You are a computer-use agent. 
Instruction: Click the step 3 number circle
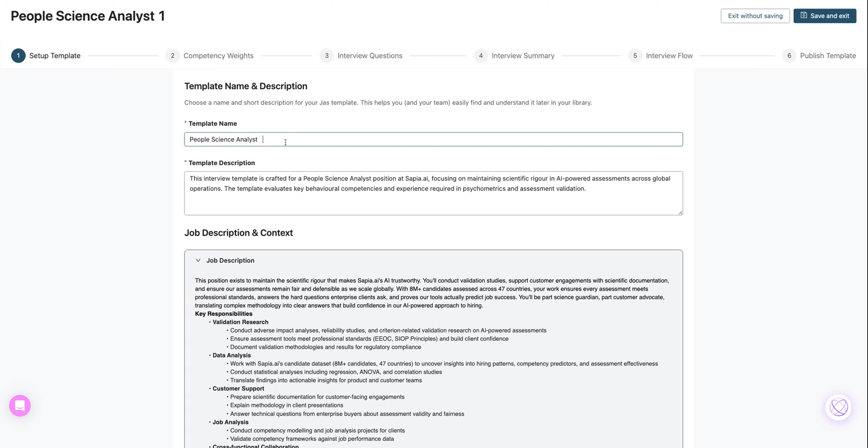[x=326, y=55]
